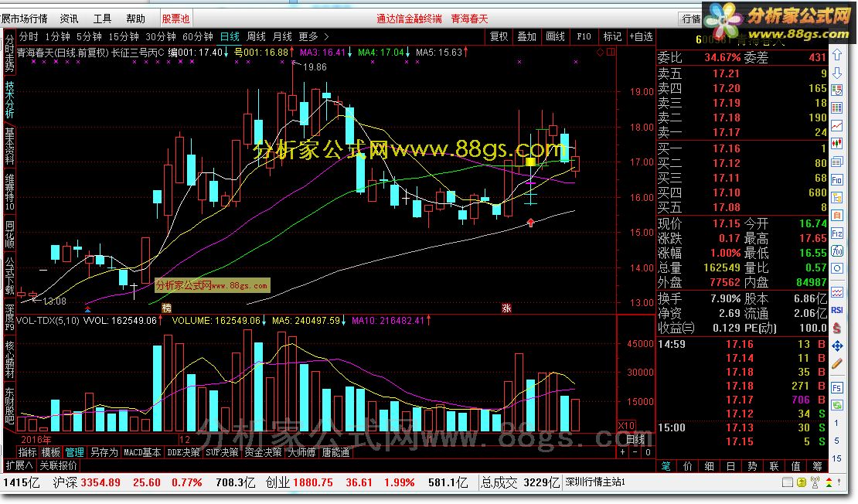
Task: Switch to 5分钟 chart period
Action: point(89,36)
